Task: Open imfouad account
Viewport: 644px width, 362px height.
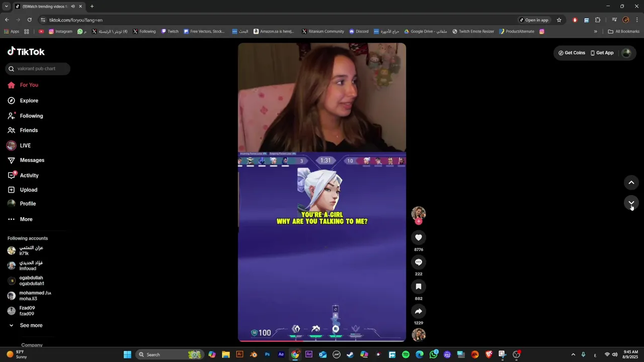Action: point(30,265)
